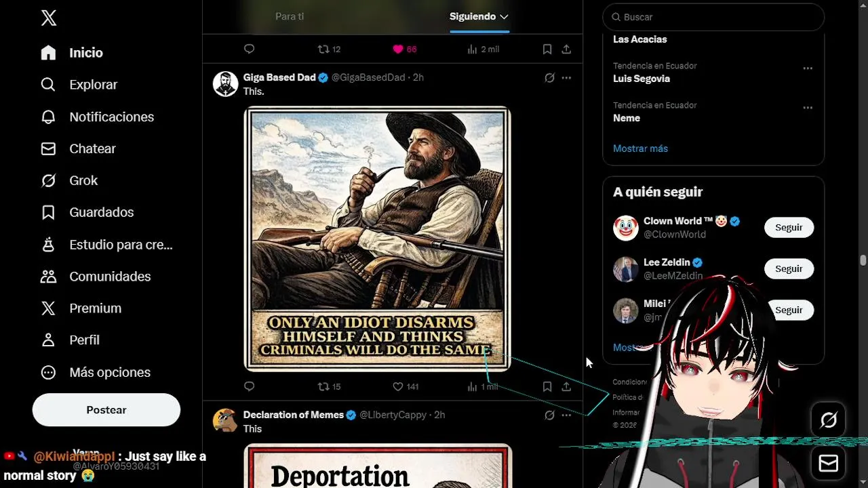This screenshot has width=868, height=488.
Task: Click the X logo in sidebar
Action: pos(49,18)
